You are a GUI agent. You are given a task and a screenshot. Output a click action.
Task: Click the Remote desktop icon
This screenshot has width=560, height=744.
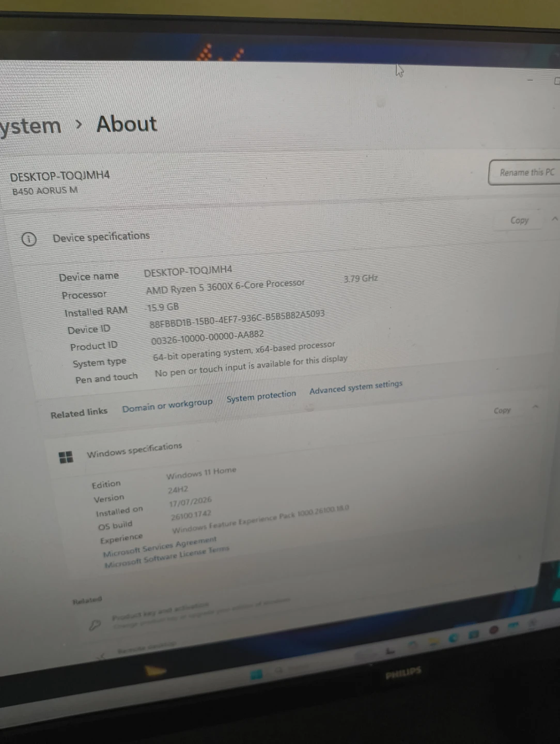pos(102,656)
